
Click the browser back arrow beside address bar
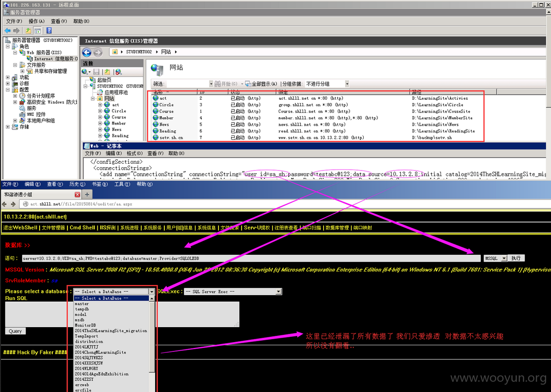(x=4, y=204)
